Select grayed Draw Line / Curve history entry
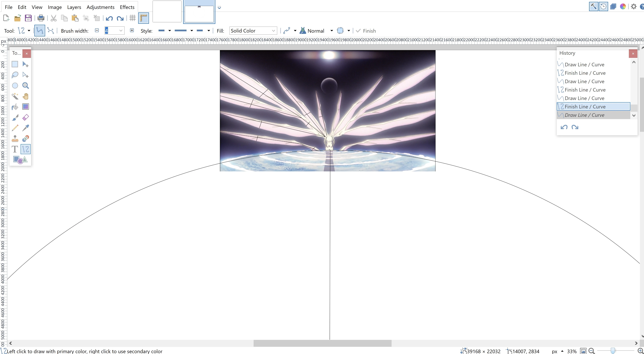Viewport: 644px width, 354px height. [584, 115]
